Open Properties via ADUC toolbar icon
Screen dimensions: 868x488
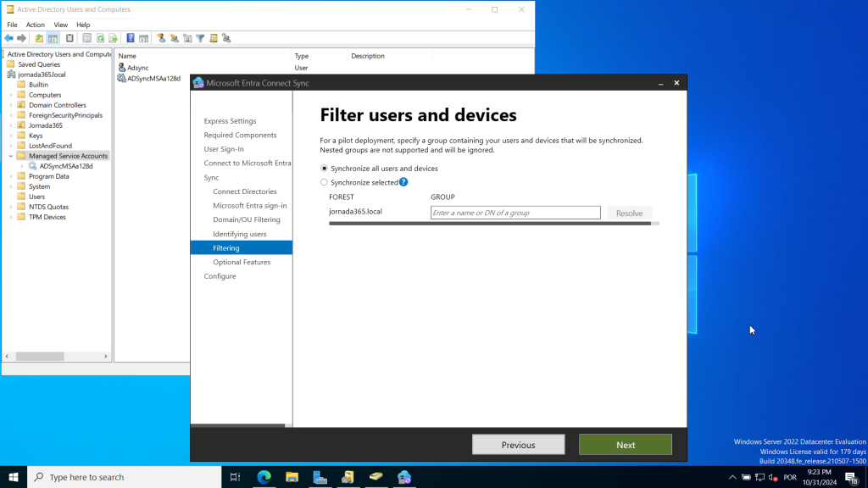coord(87,38)
